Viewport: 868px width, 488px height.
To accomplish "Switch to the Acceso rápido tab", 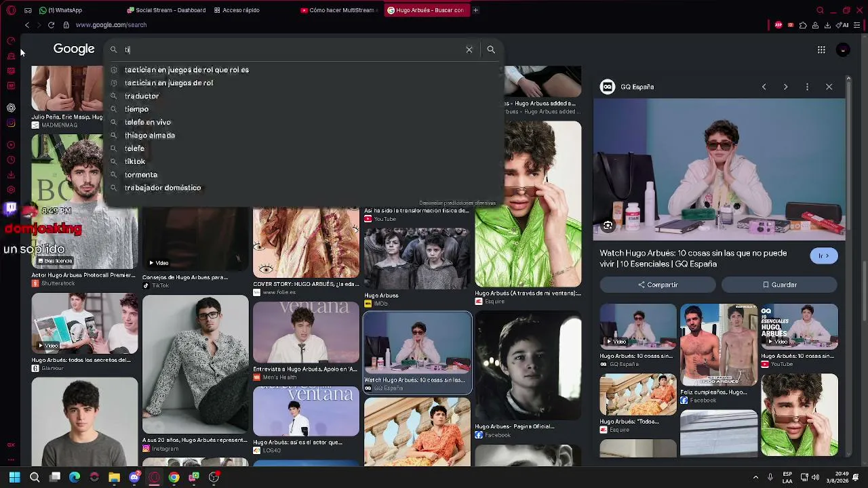I will pyautogui.click(x=237, y=10).
